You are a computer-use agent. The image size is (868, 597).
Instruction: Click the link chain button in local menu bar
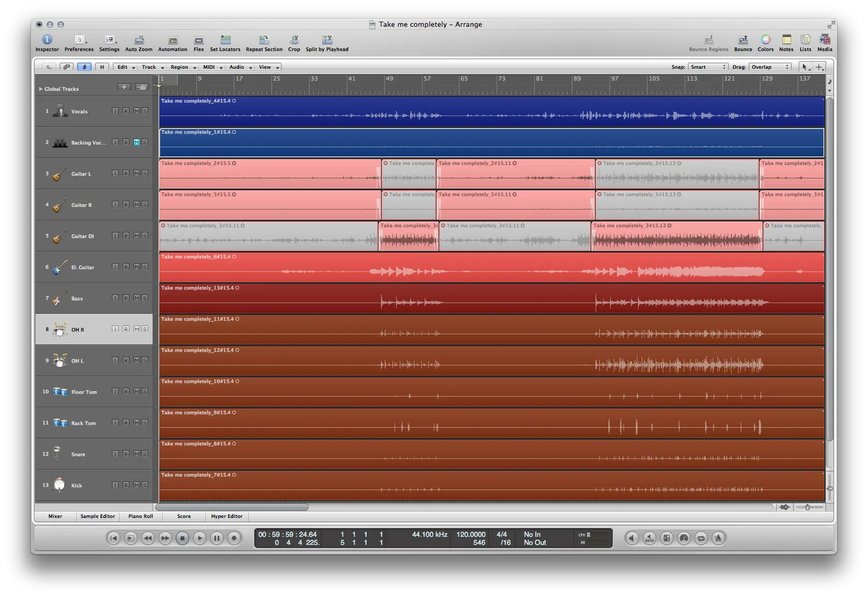pos(67,67)
